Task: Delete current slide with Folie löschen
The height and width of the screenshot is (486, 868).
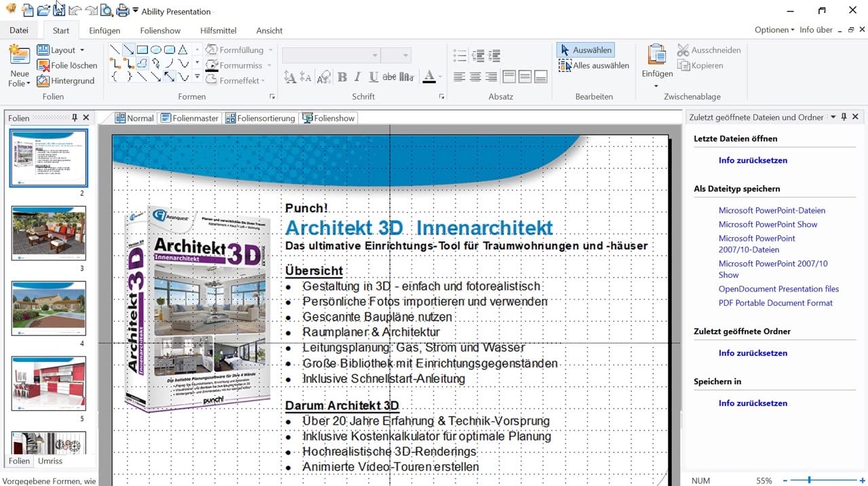Action: pos(66,65)
